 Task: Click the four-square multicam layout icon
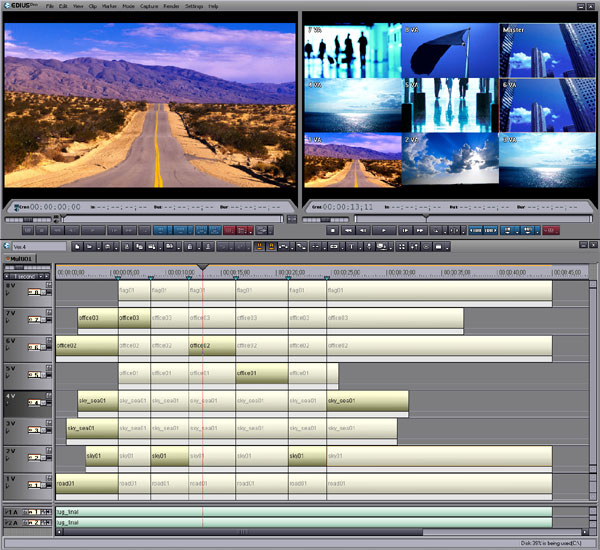(x=401, y=247)
